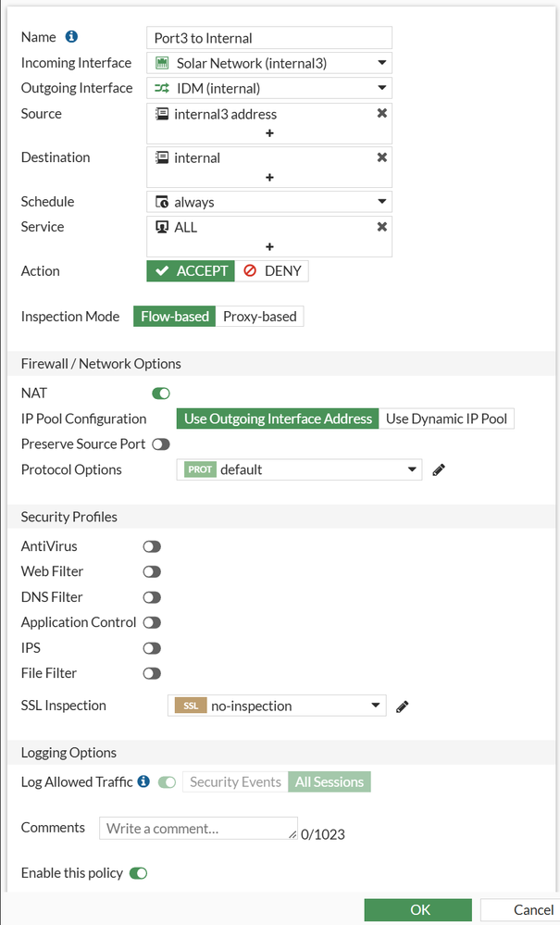Remove ALL from the Service field
Image resolution: width=560 pixels, height=925 pixels.
point(381,227)
